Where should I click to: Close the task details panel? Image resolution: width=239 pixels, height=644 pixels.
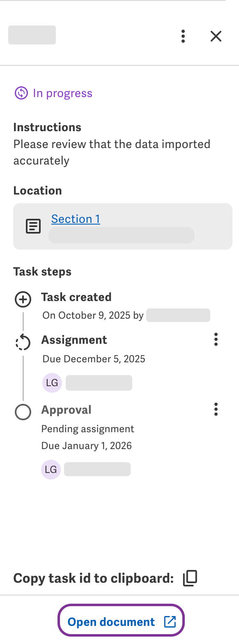tap(216, 36)
